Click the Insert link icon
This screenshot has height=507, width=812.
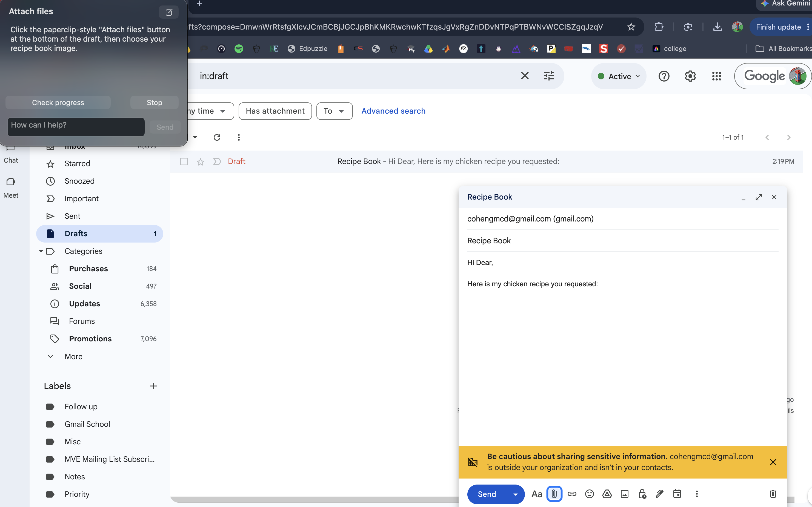coord(572,494)
